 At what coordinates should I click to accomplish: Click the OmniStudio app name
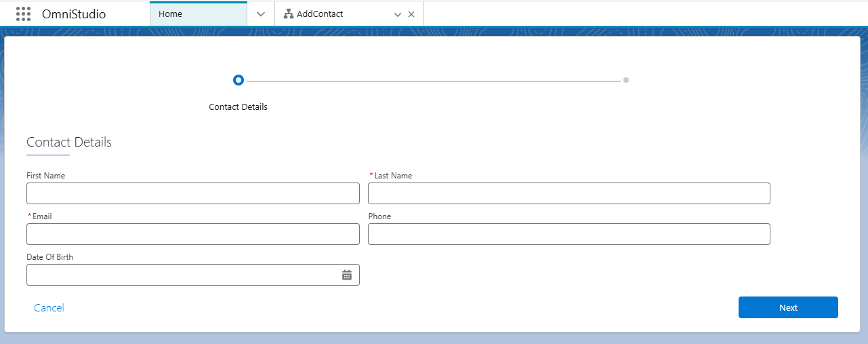74,14
